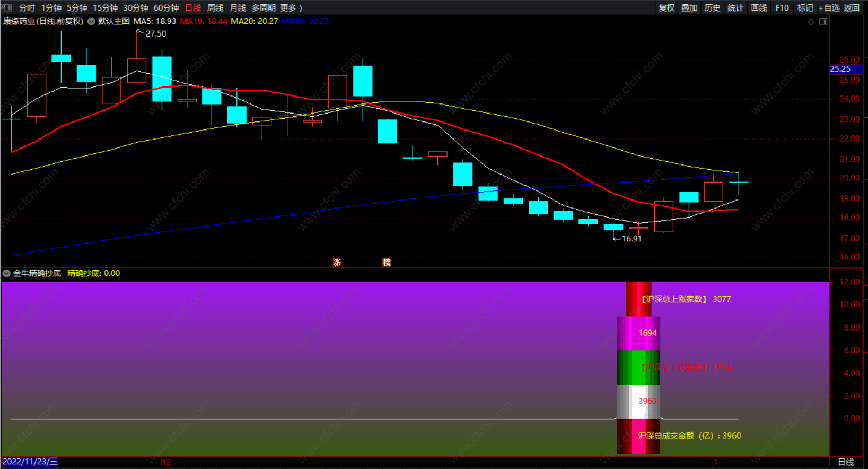Switch to 周线 weekly chart
This screenshot has width=868, height=469.
(x=215, y=8)
